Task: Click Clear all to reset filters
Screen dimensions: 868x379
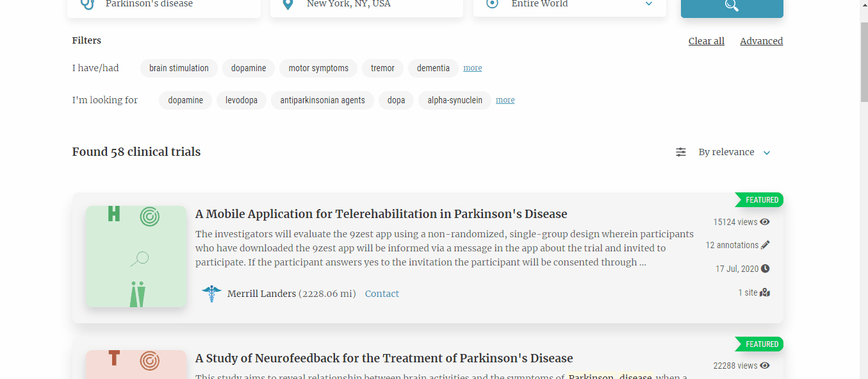Action: tap(706, 40)
